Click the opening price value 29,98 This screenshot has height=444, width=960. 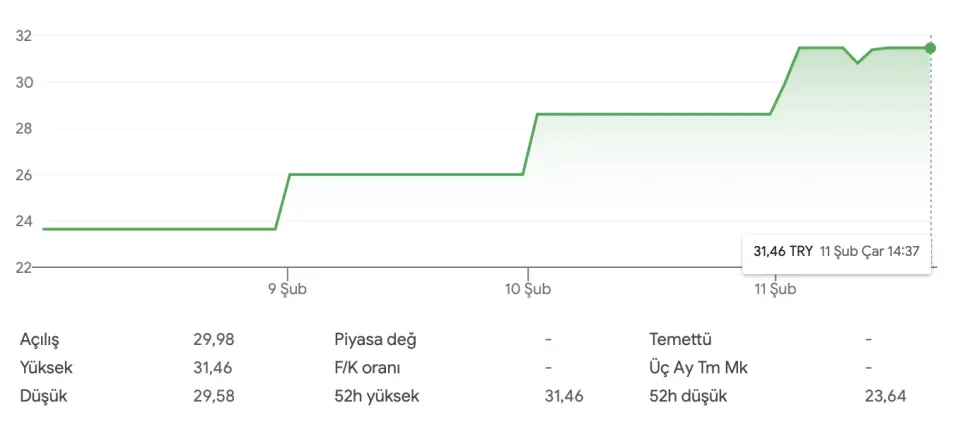click(214, 339)
